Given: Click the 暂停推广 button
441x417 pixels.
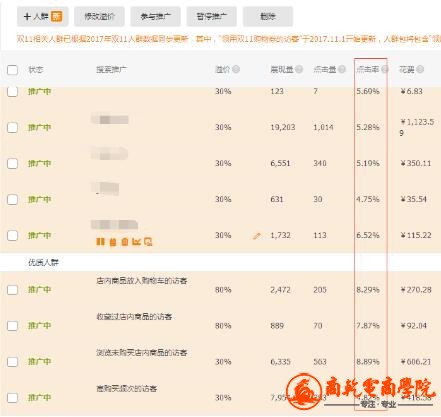Looking at the screenshot, I should [x=212, y=16].
